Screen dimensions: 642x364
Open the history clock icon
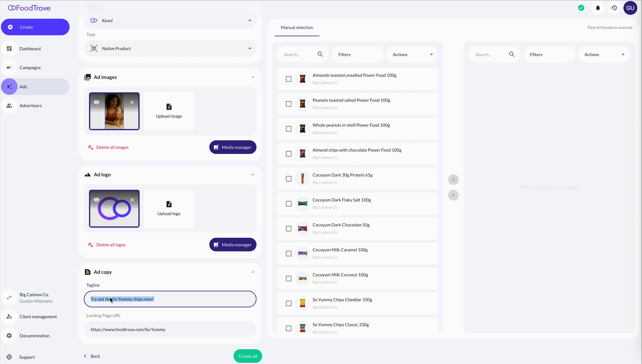pyautogui.click(x=614, y=8)
